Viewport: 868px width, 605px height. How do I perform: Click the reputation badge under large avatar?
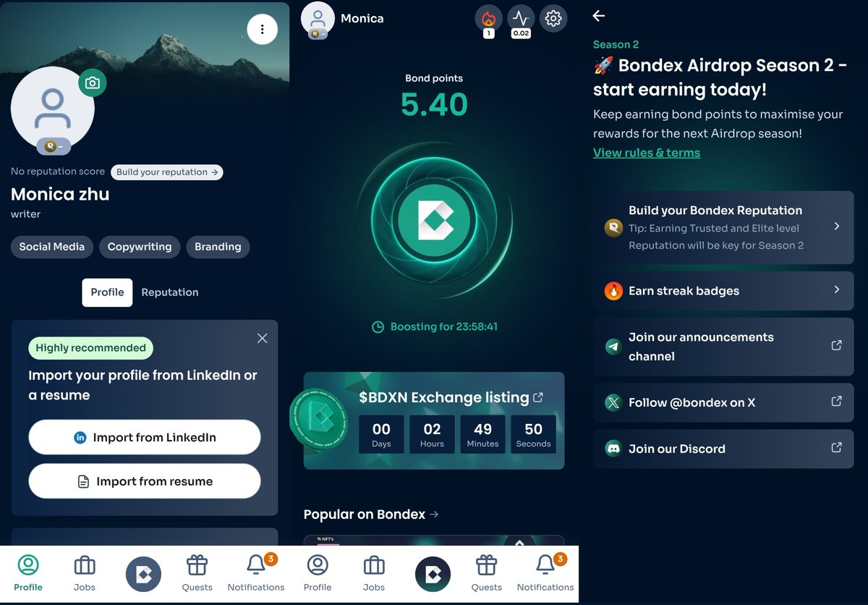(54, 146)
